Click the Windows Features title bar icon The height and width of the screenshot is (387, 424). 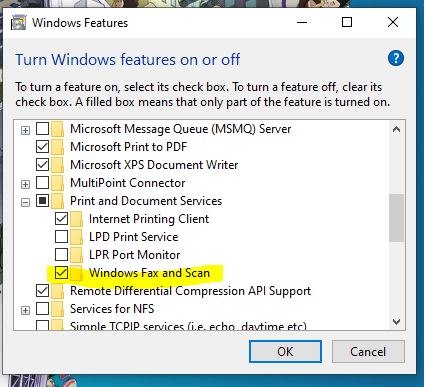[18, 23]
